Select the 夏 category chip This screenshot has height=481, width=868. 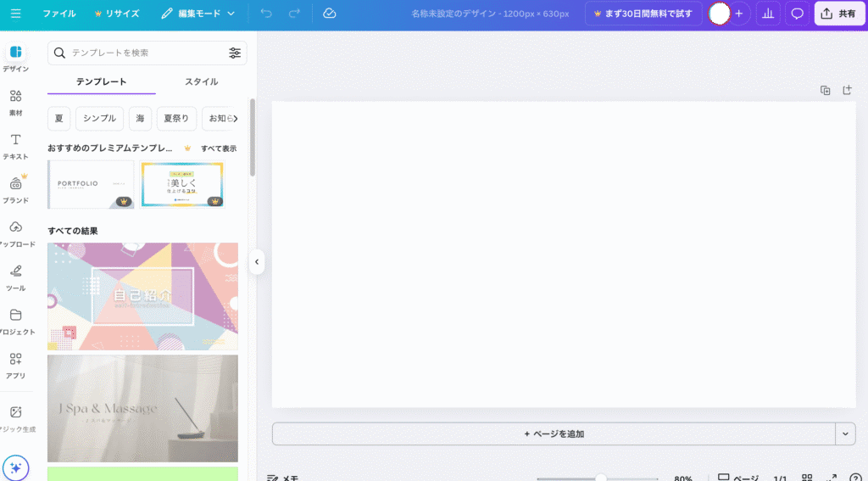click(x=58, y=118)
